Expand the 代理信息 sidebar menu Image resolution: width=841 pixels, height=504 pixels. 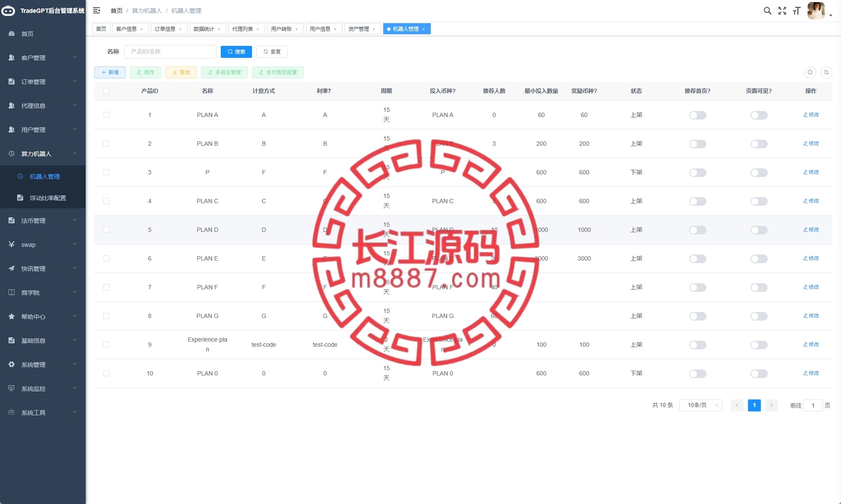(43, 105)
